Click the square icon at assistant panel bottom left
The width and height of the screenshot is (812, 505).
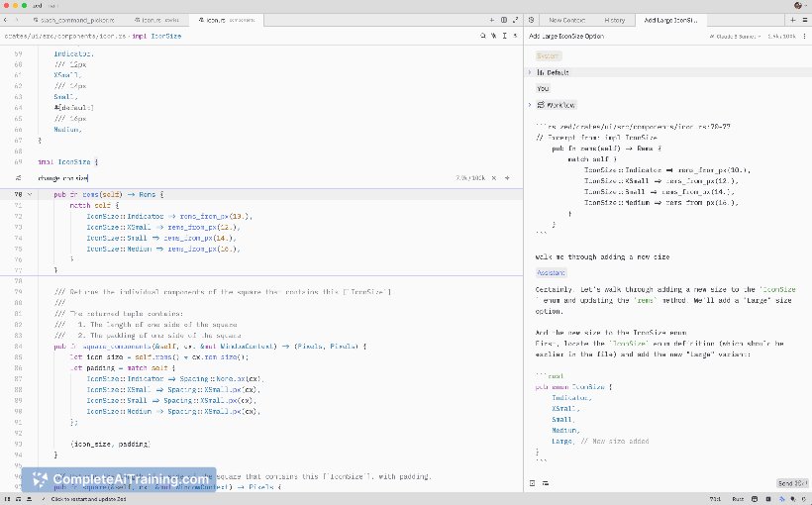click(x=533, y=483)
